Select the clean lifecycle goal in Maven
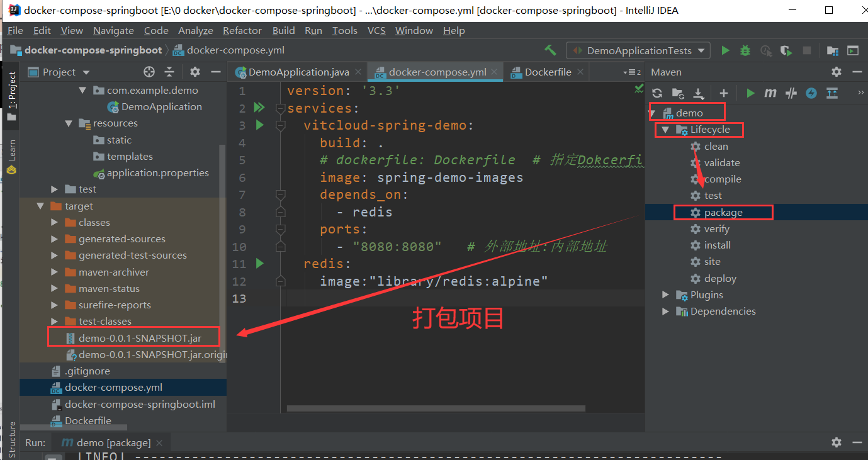Screen dimensions: 868x460 tap(716, 146)
